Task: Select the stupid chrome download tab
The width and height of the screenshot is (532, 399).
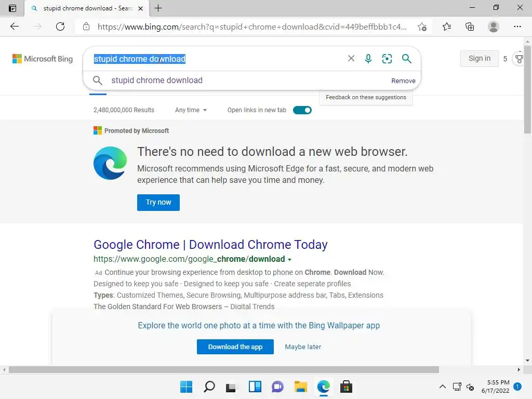Action: 87,8
